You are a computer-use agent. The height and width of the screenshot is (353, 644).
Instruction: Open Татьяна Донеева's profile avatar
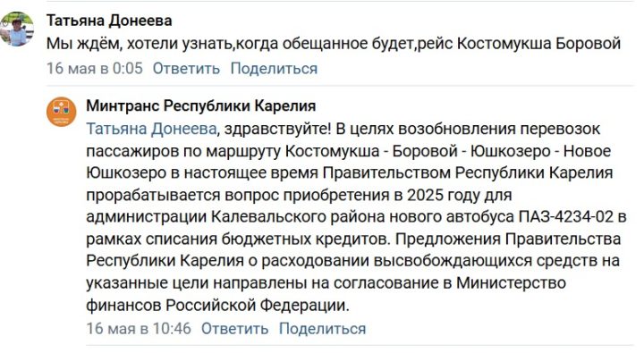click(17, 29)
